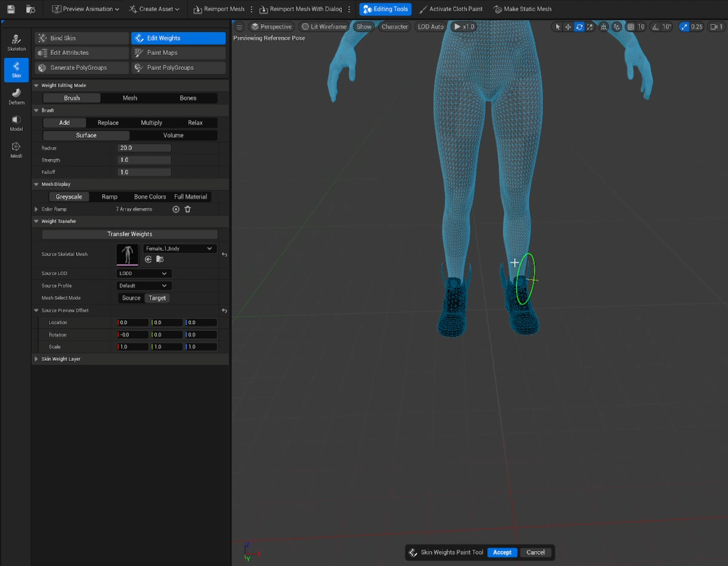Viewport: 728px width, 566px height.
Task: Open the Female_1_body source mesh dropdown
Action: (x=179, y=248)
